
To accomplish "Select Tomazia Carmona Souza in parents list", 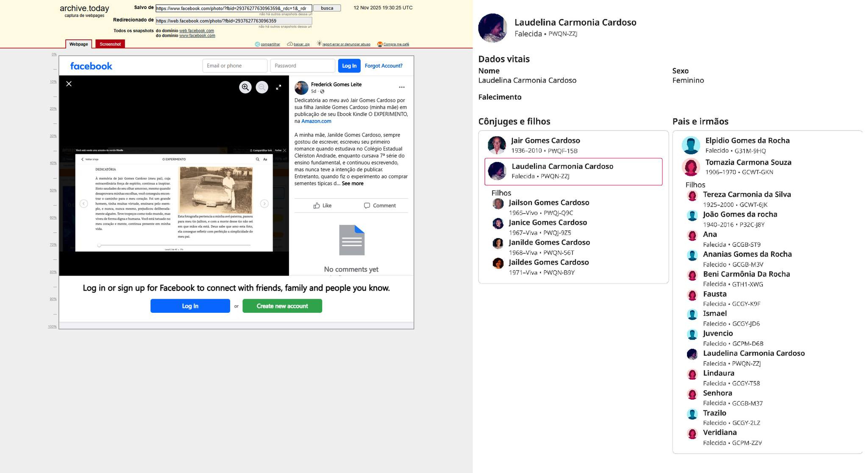I will (748, 162).
